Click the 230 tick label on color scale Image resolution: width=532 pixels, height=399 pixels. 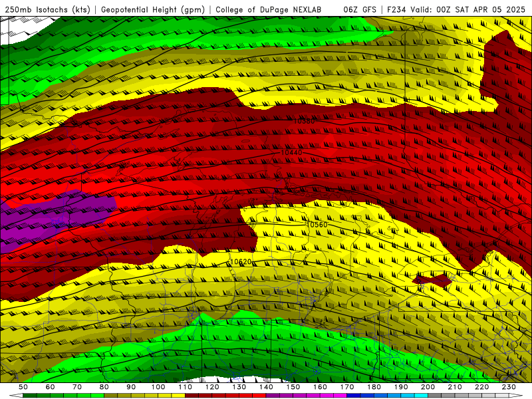tap(509, 387)
